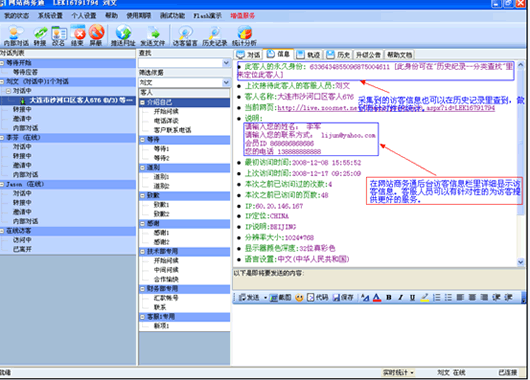Click the 转接 transfer toolbar icon
The width and height of the screenshot is (530, 380).
40,36
